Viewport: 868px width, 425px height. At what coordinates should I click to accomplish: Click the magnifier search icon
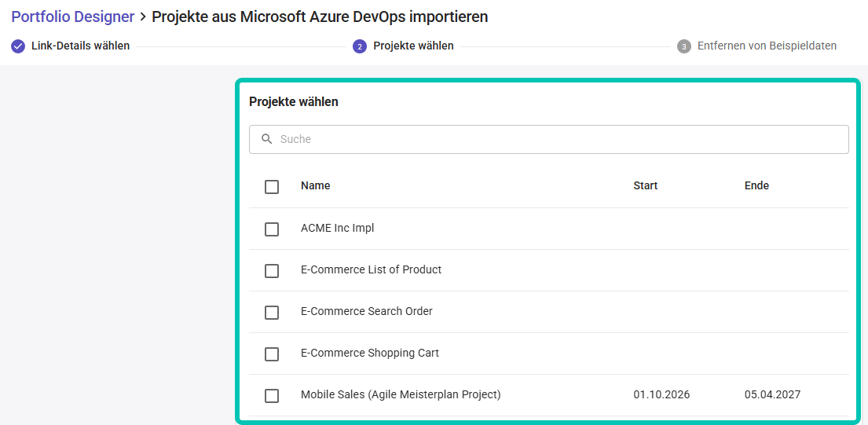pos(267,139)
